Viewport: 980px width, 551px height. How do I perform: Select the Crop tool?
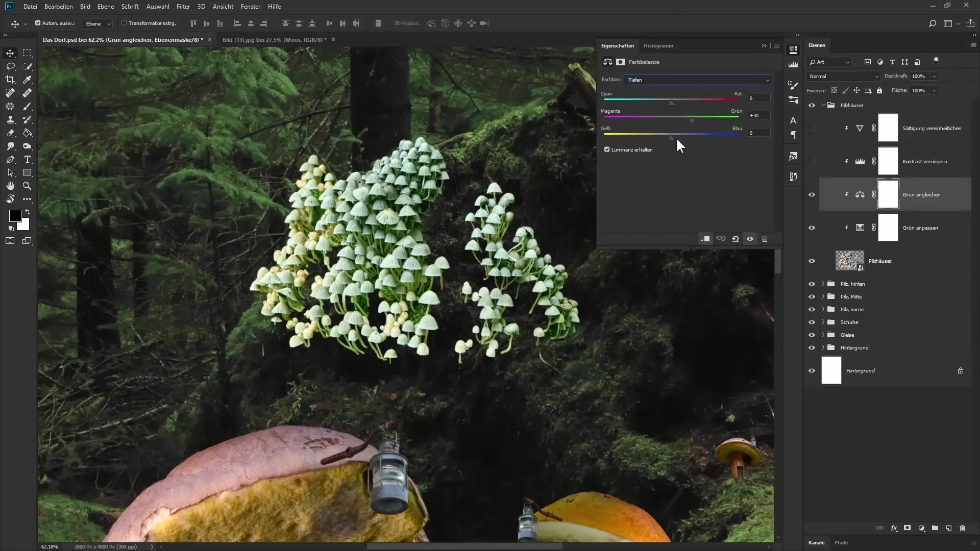pyautogui.click(x=10, y=80)
